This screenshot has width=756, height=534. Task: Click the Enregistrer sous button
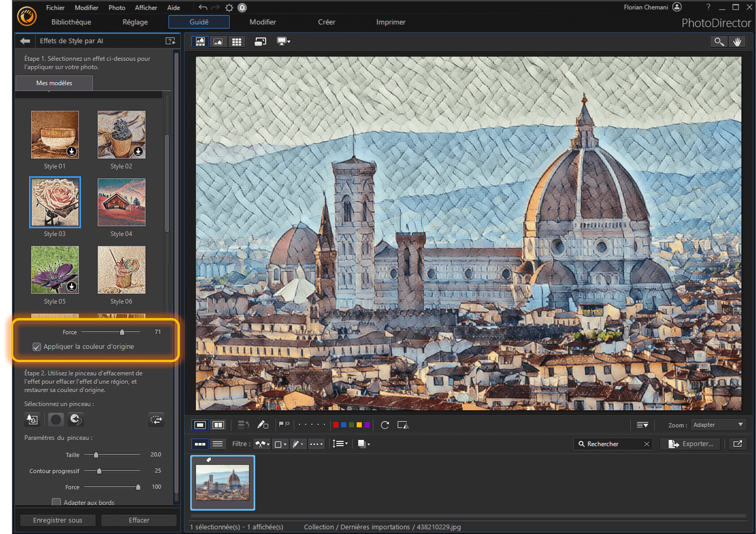pos(57,520)
